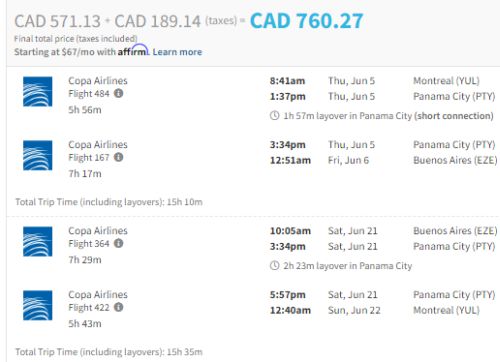The image size is (500, 362).
Task: Click Copa Airlines logo for Flight 364
Action: pyautogui.click(x=38, y=242)
